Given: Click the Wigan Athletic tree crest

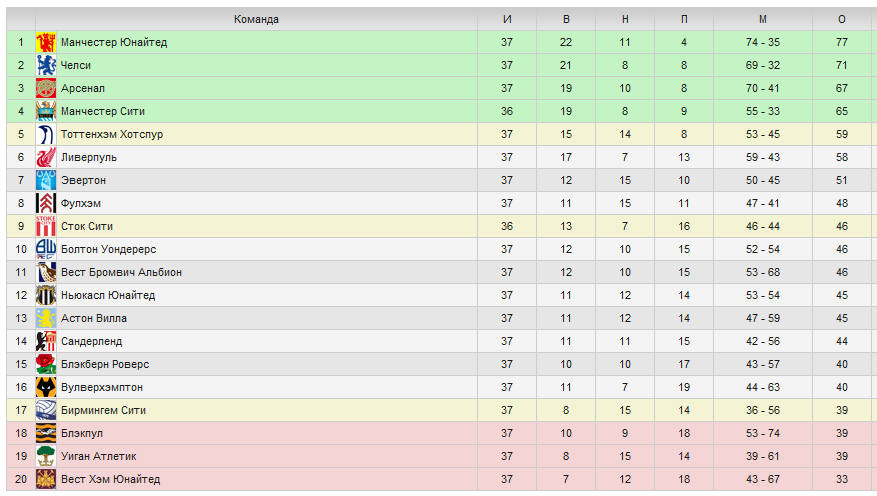Looking at the screenshot, I should coord(46,456).
